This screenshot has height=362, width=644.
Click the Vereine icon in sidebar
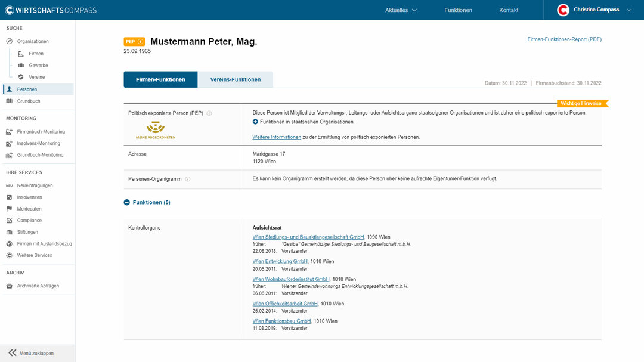click(x=21, y=77)
